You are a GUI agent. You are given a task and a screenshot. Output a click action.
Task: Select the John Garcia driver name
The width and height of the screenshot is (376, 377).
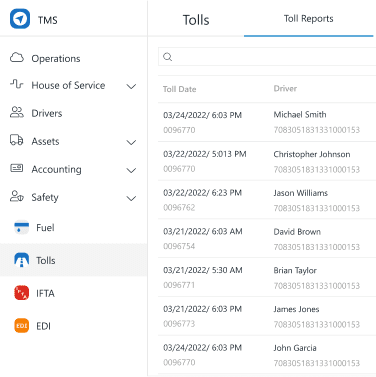pos(295,348)
